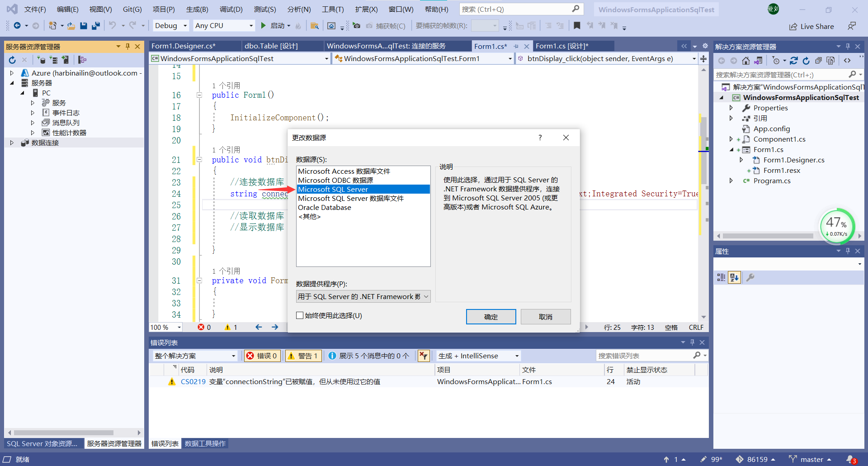Start debugging with the green 启动 arrow

tap(264, 25)
